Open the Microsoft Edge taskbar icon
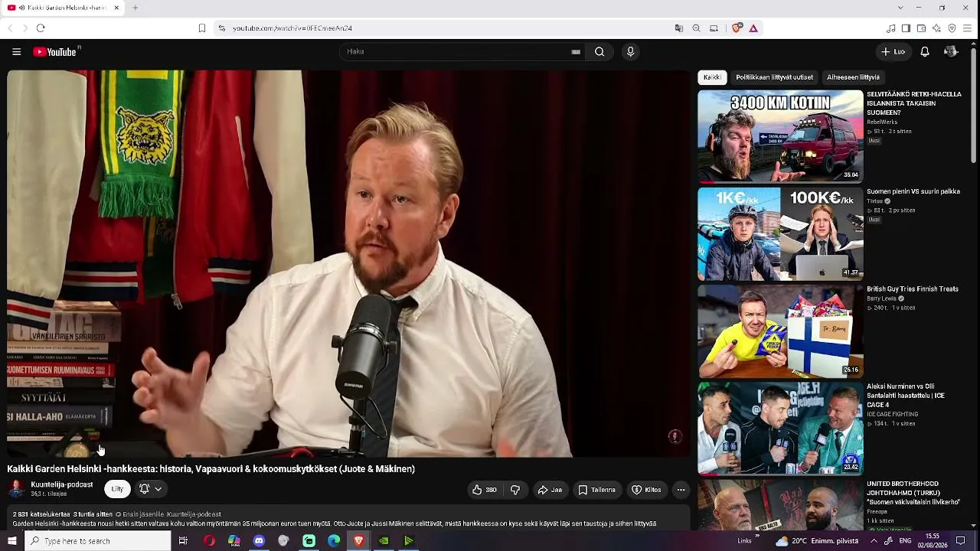 coord(334,541)
